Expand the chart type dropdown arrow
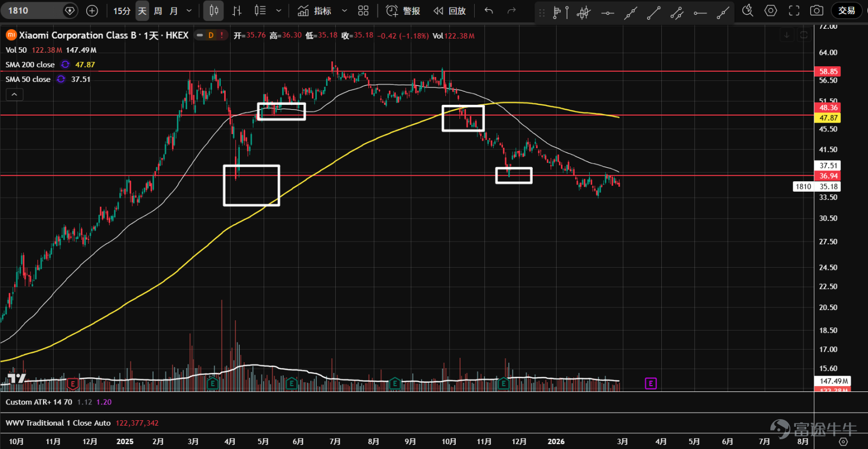This screenshot has width=868, height=449. tap(279, 11)
